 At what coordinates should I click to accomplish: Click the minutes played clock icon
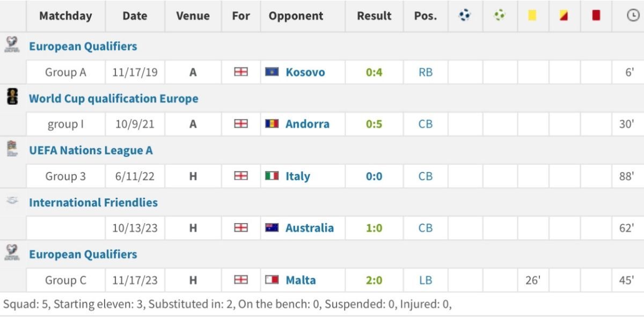(632, 16)
